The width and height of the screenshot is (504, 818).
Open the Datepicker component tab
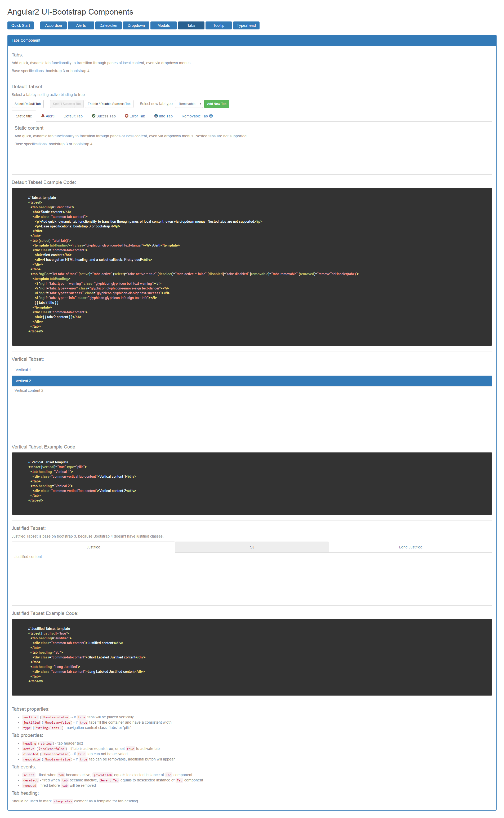tap(108, 25)
